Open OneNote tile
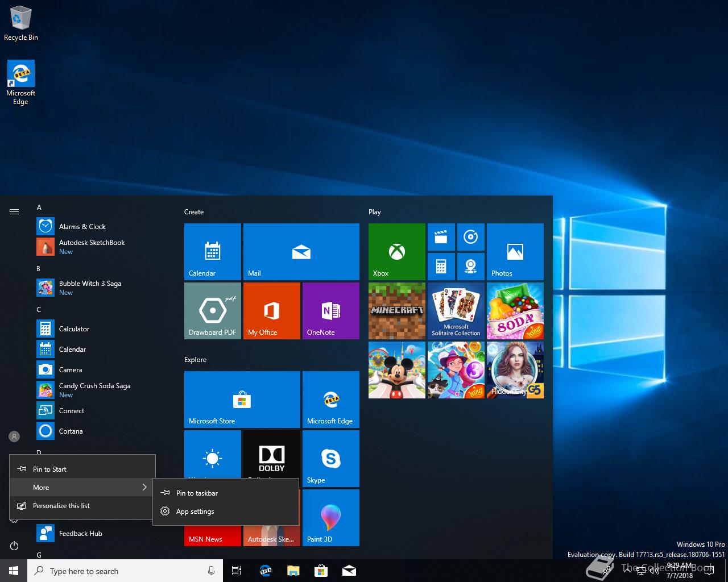This screenshot has width=728, height=582. [331, 311]
